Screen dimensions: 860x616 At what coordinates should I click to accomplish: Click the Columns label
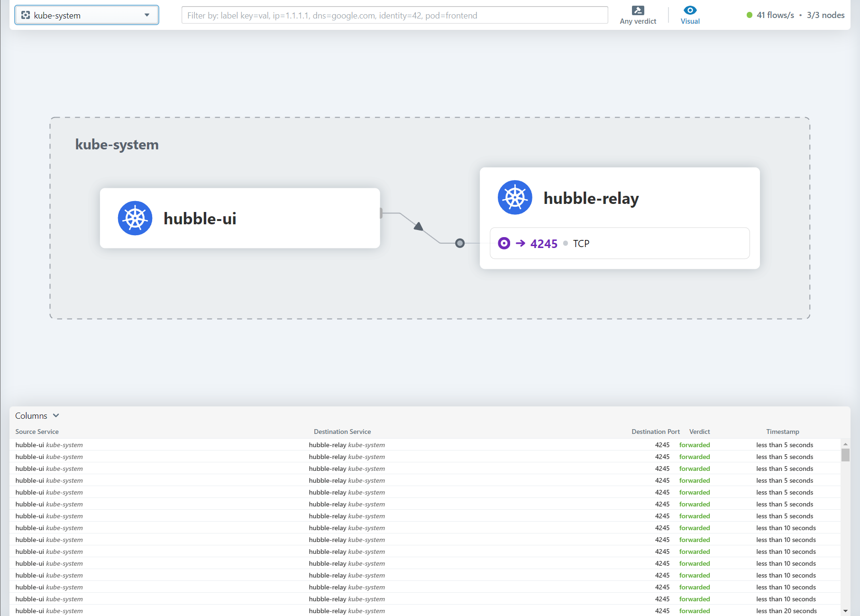pos(31,416)
